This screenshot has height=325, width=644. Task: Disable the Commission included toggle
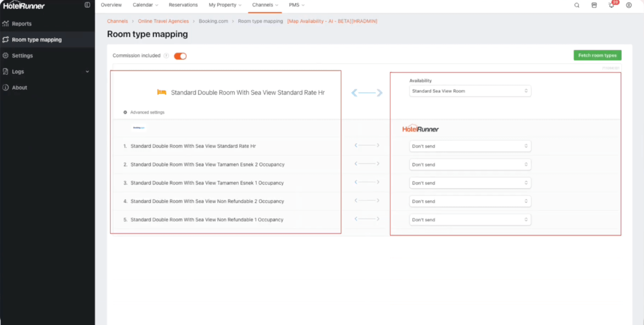(180, 56)
